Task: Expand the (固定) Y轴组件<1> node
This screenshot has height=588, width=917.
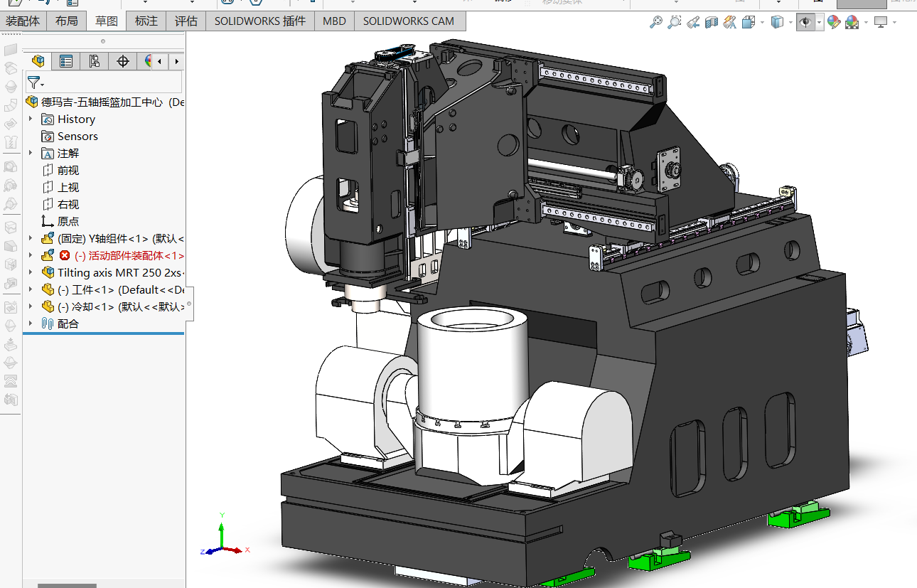Action: (31, 239)
